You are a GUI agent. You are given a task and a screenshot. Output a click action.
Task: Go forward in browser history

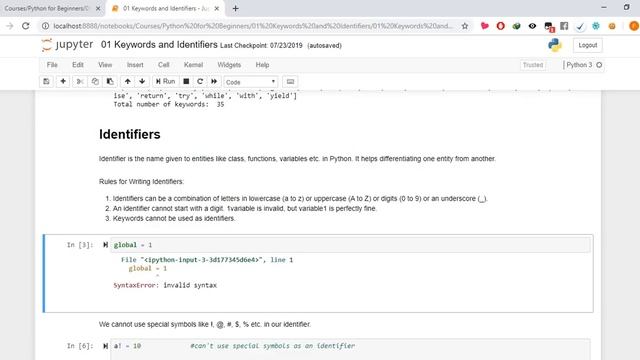pyautogui.click(x=9, y=26)
